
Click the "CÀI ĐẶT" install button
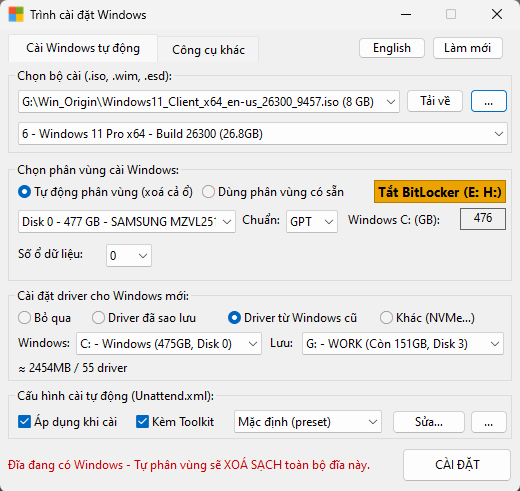pyautogui.click(x=457, y=465)
